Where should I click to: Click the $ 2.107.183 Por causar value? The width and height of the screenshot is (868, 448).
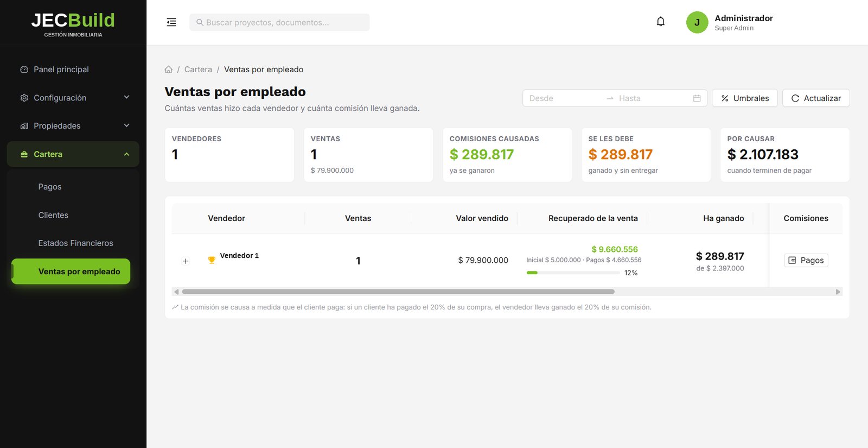763,154
